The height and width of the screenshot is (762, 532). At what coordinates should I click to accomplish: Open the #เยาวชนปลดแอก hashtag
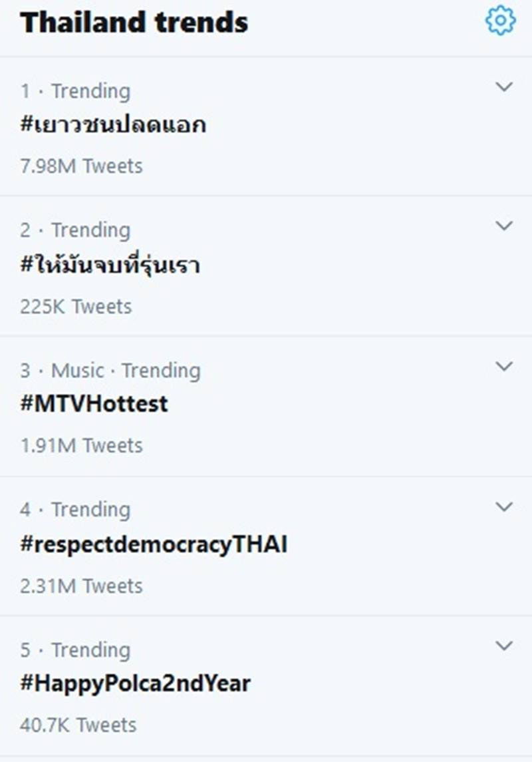(113, 125)
